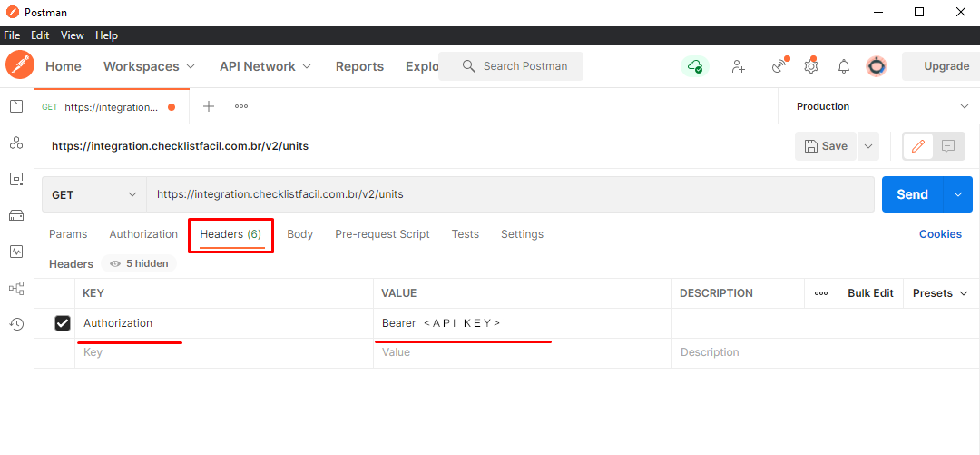
Task: Add a new request tab with plus
Action: (x=209, y=106)
